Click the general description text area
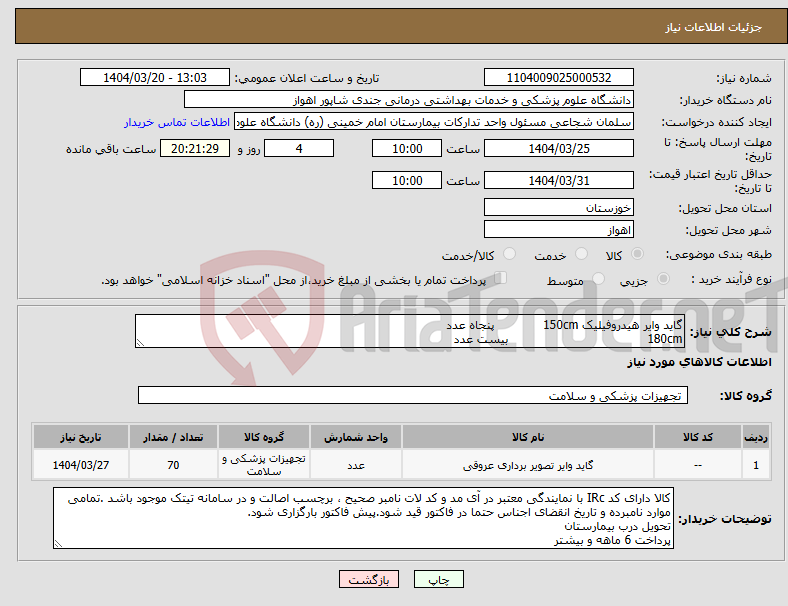The width and height of the screenshot is (788, 606). pyautogui.click(x=410, y=331)
